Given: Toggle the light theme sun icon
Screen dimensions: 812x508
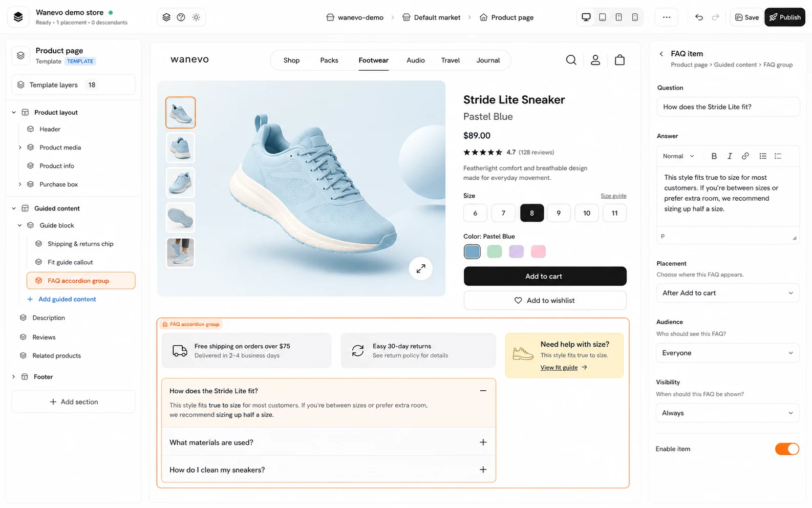Looking at the screenshot, I should (x=196, y=17).
